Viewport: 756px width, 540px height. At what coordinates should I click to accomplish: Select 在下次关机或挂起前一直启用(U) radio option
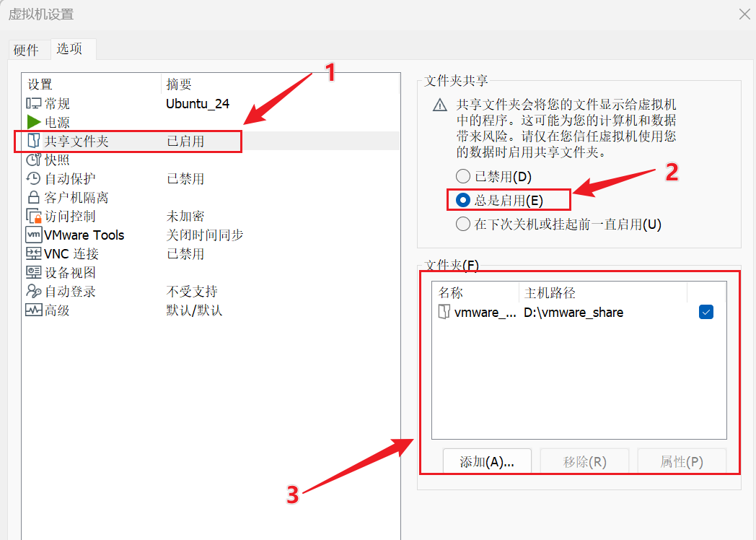(x=463, y=224)
